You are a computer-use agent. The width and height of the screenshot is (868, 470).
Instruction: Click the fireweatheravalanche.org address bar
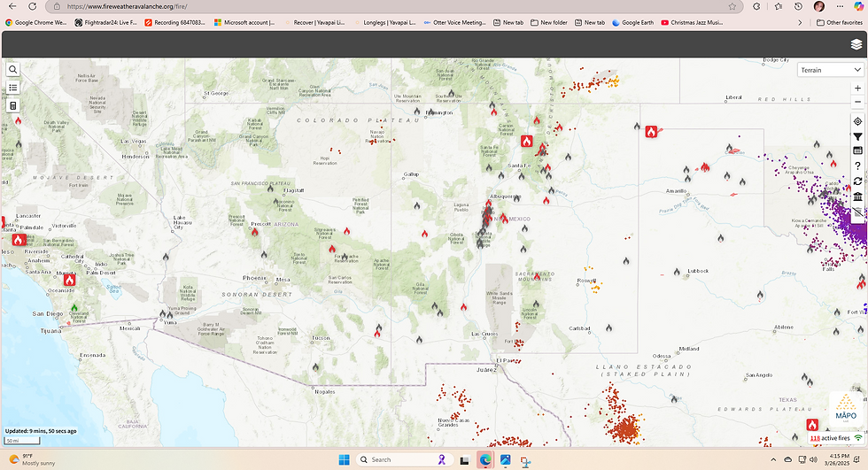tap(388, 6)
